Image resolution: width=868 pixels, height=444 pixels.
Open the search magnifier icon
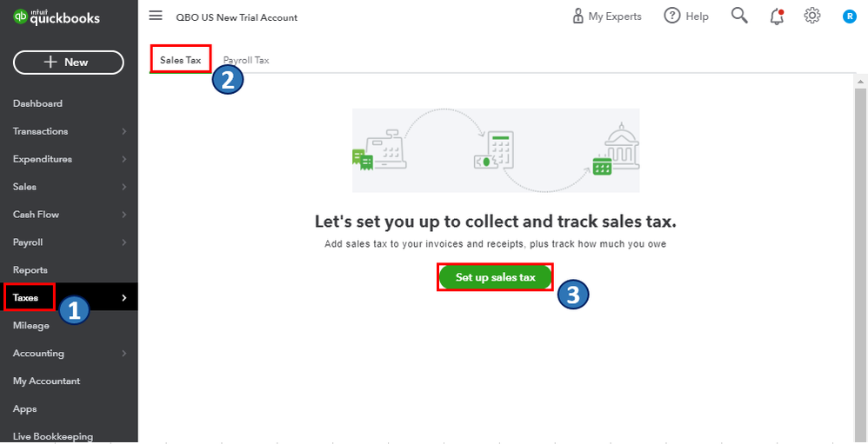(739, 16)
